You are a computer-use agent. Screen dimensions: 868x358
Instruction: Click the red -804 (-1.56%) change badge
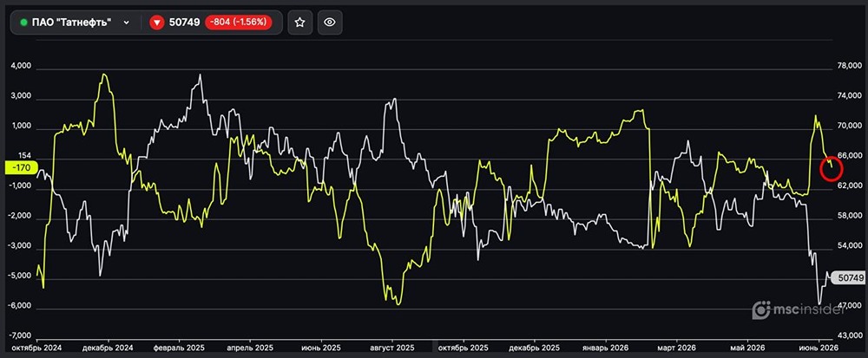tap(239, 23)
